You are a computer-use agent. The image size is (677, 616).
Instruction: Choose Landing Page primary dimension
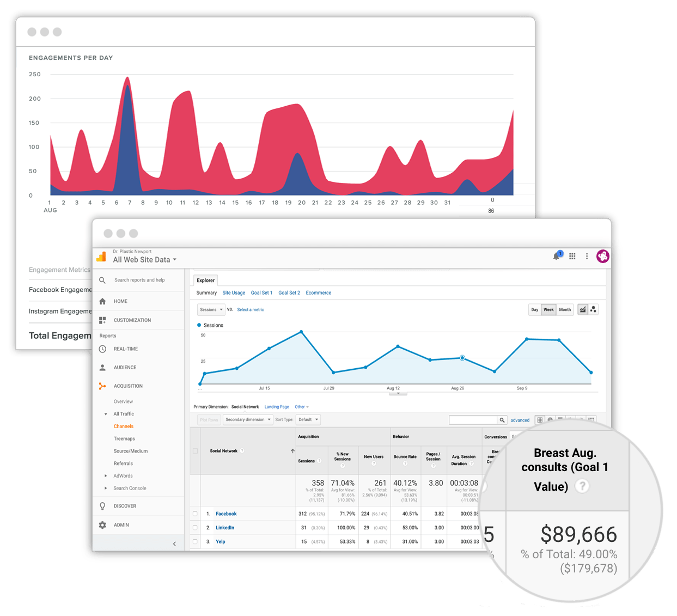coord(277,407)
